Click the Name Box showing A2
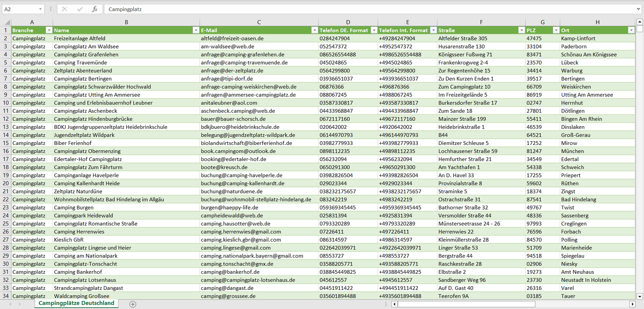The width and height of the screenshot is (644, 309). [20, 9]
